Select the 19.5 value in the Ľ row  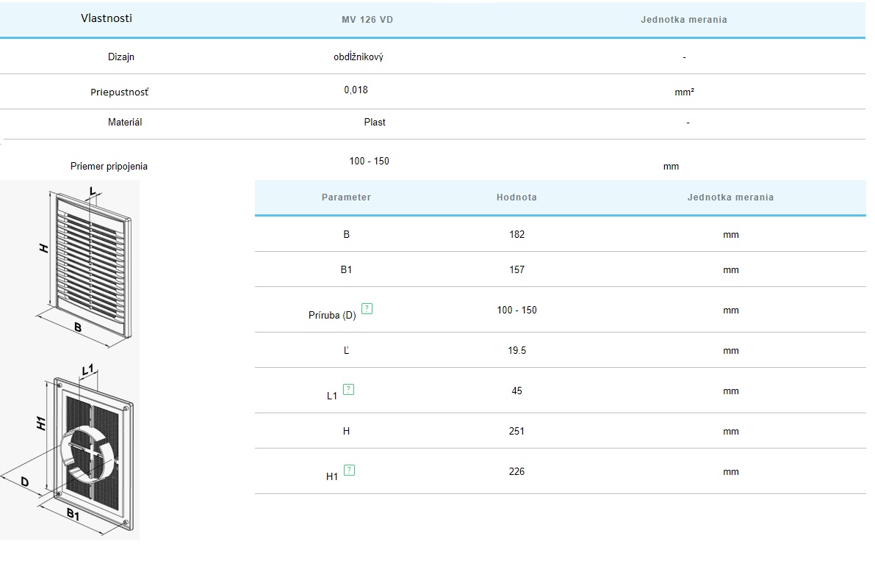[x=516, y=351]
